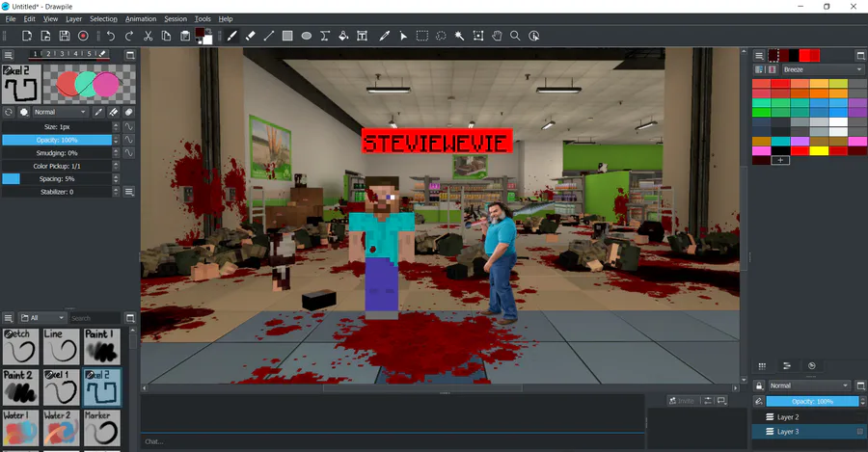
Task: Select the Bezier curve tool
Action: [325, 36]
